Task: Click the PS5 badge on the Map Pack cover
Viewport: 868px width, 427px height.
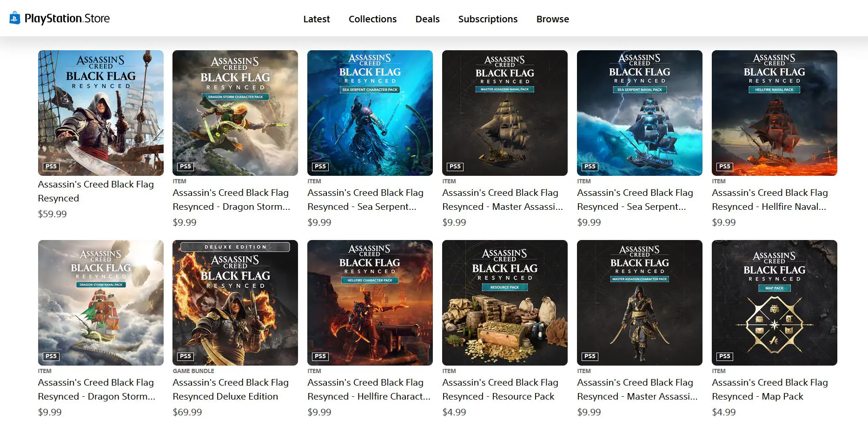Action: 724,356
